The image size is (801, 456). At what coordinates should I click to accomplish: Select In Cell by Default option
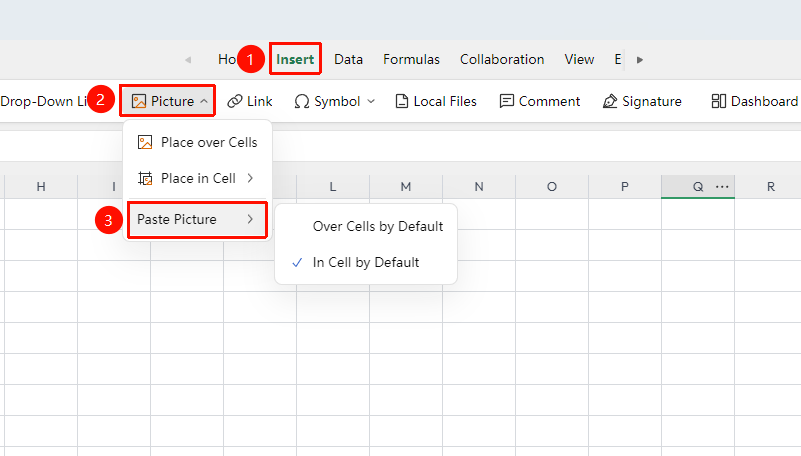366,262
